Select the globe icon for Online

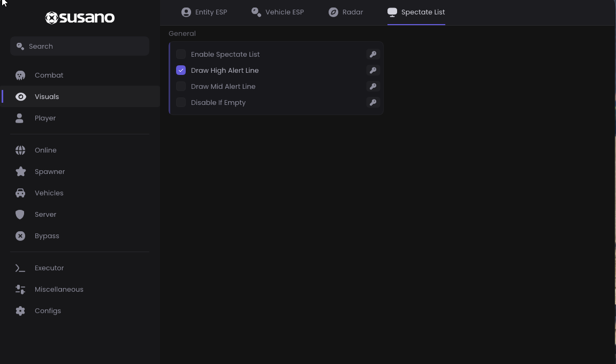(20, 150)
